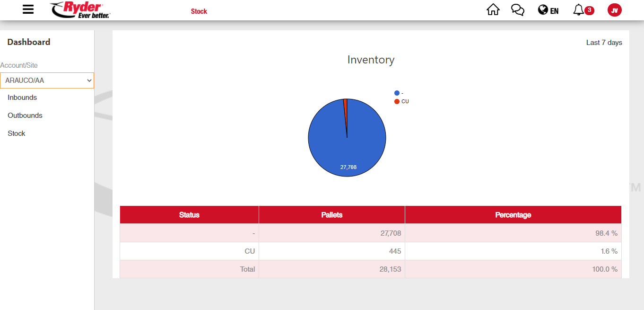Select Outbounds in the sidebar
This screenshot has height=310, width=644.
click(25, 115)
